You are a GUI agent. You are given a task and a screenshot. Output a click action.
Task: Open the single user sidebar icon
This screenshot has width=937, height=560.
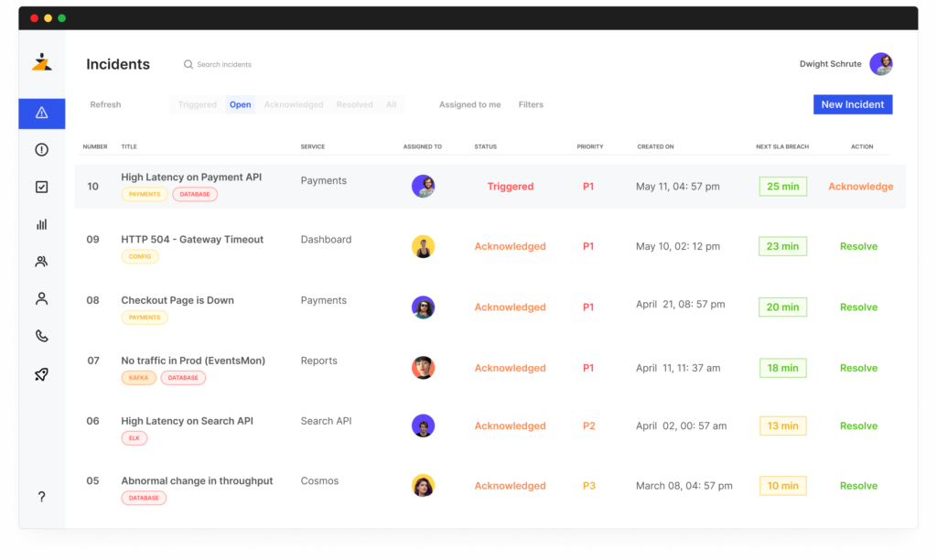pos(41,299)
